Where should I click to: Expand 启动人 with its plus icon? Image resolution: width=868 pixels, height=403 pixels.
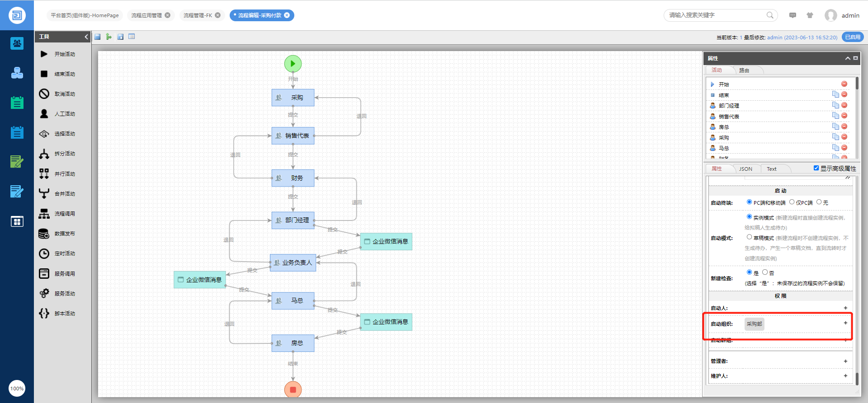845,308
